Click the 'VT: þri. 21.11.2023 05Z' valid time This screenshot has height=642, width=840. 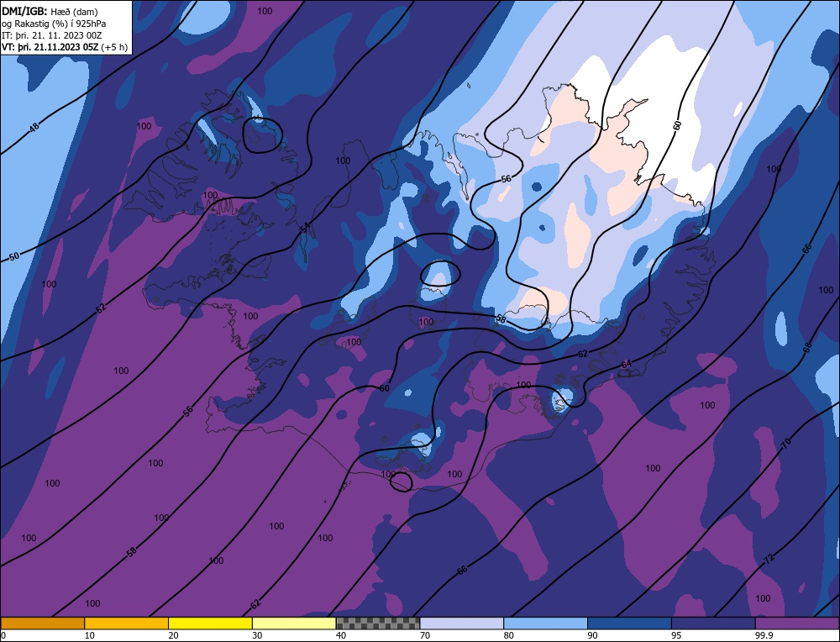click(x=50, y=46)
